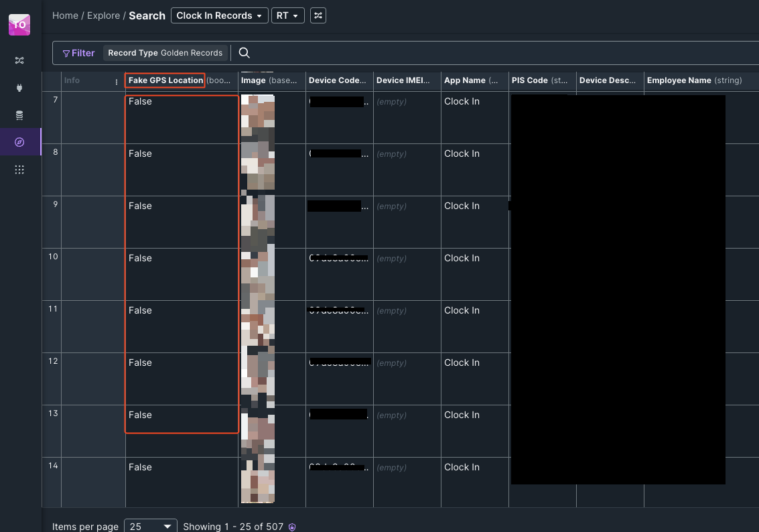Open the items per page dropdown
Viewport: 759px width, 532px height.
coord(151,526)
